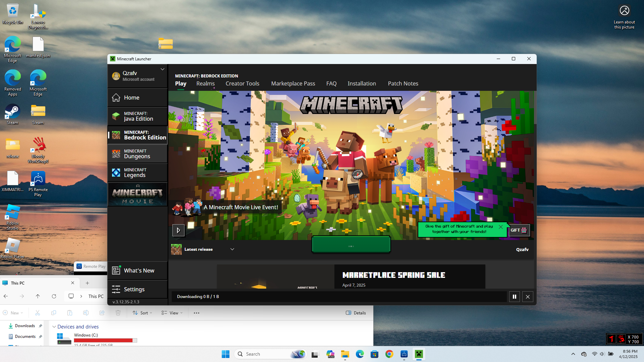The width and height of the screenshot is (644, 362).
Task: Show hidden system tray icons
Action: 573,354
